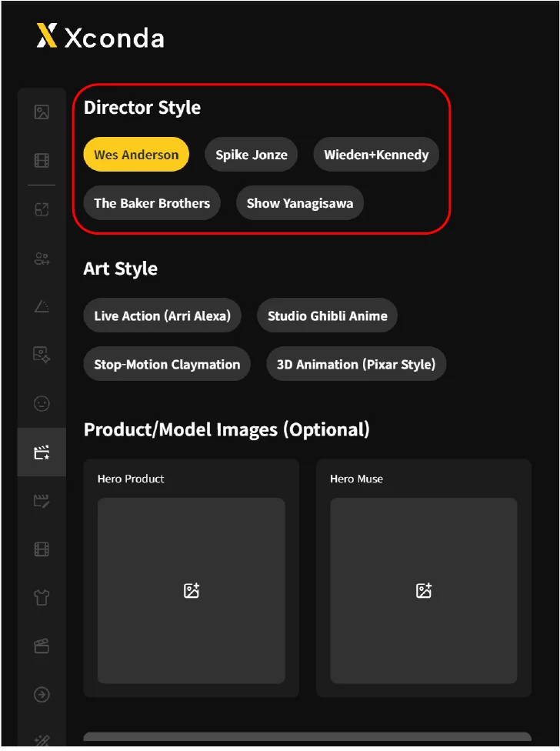The image size is (560, 751).
Task: Click the plain clapperboard sidebar icon
Action: [42, 646]
